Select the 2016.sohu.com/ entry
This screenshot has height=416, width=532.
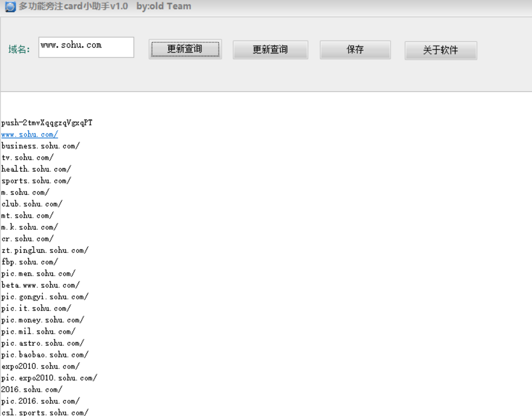tap(32, 389)
